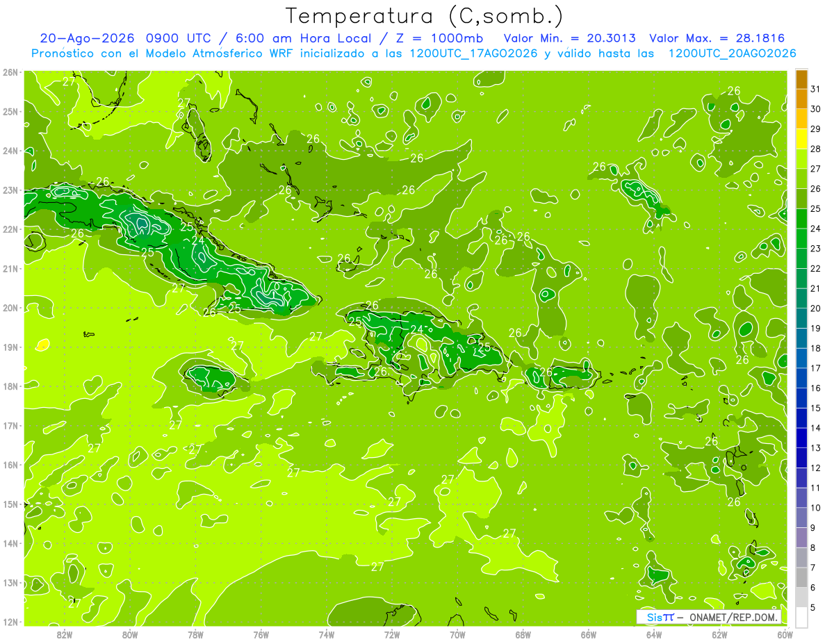The height and width of the screenshot is (644, 834).
Task: Click the white swatch below 5 in legend
Action: [802, 617]
